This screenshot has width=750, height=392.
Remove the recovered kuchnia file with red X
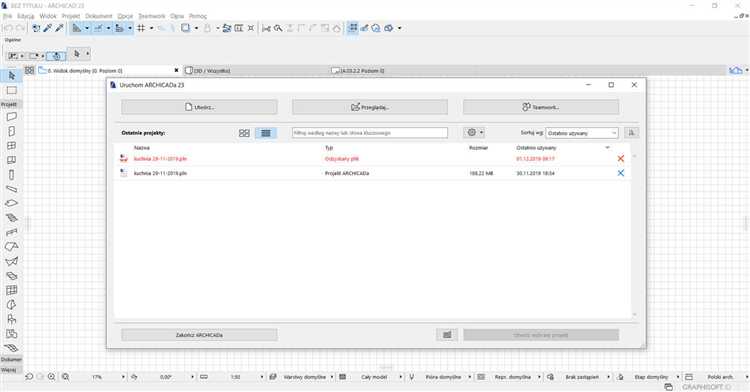pos(620,159)
